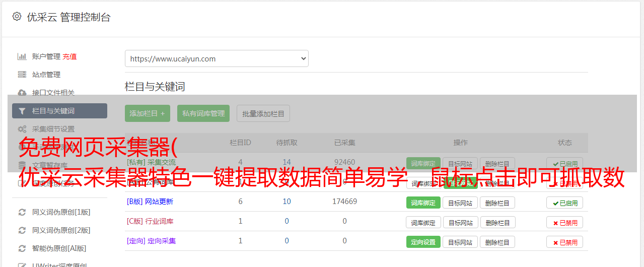Click the gears icon beside 采集细节设置
Viewport: 644px width, 267px height.
tap(22, 129)
